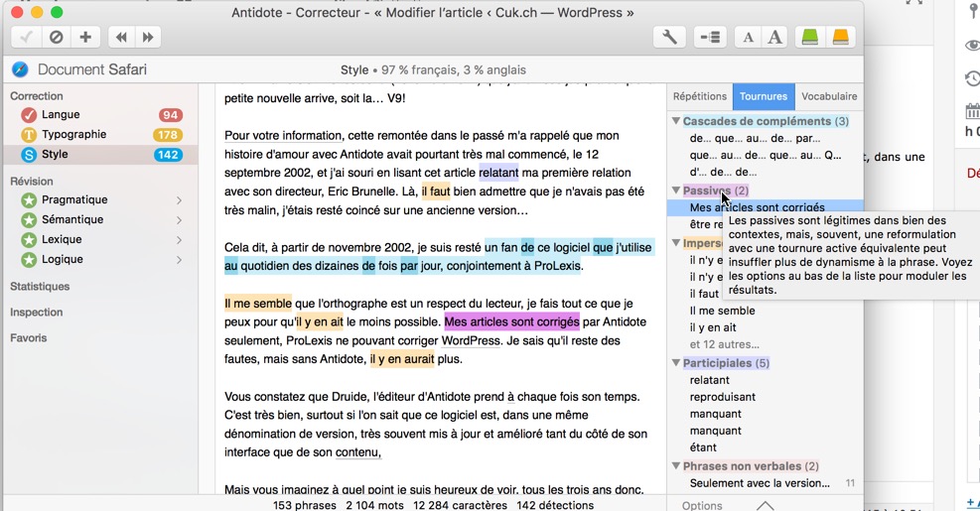
Task: Select 'étant' in the Participiales list
Action: tap(703, 447)
